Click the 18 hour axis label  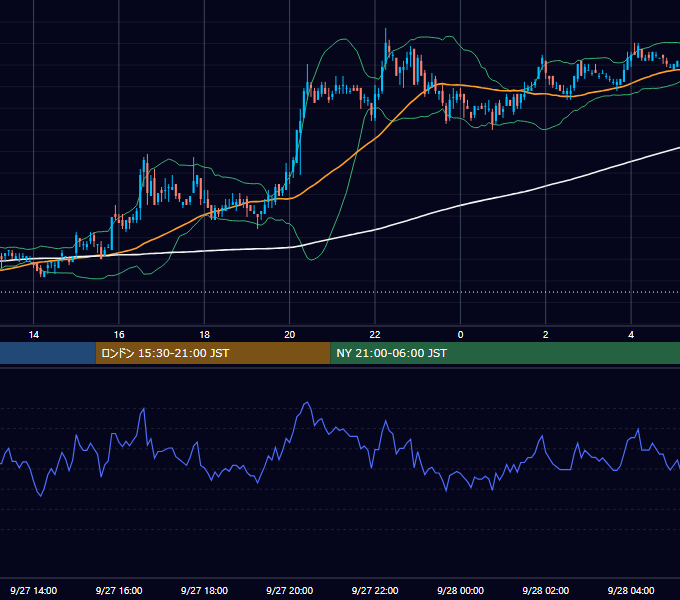click(204, 335)
